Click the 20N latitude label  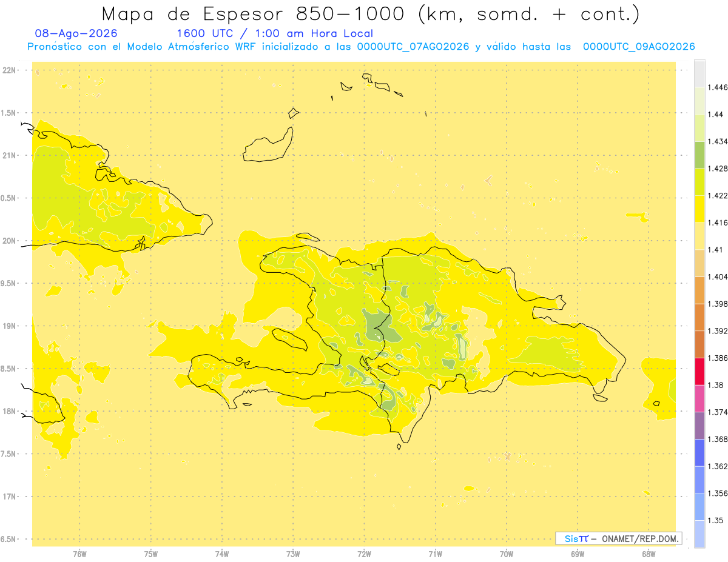[8, 241]
